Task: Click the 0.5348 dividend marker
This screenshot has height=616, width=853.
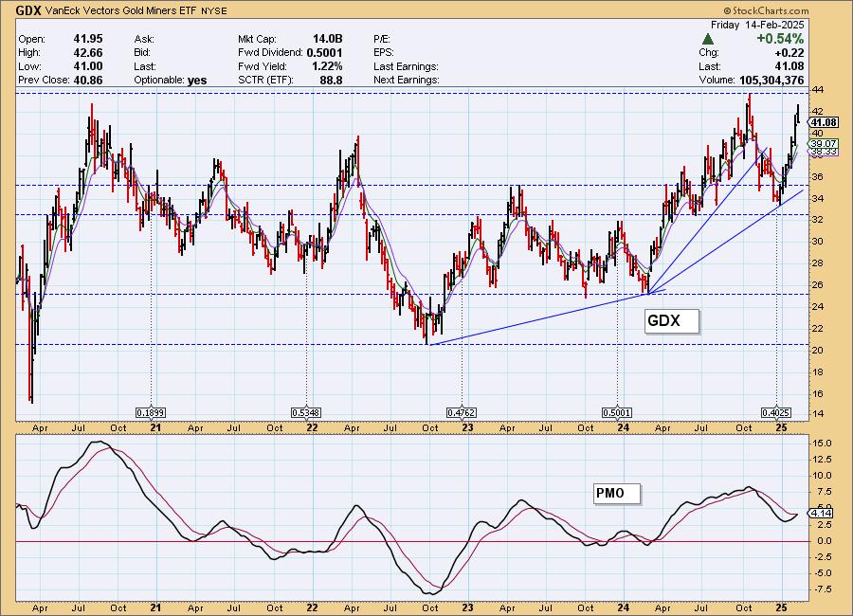Action: coord(306,413)
